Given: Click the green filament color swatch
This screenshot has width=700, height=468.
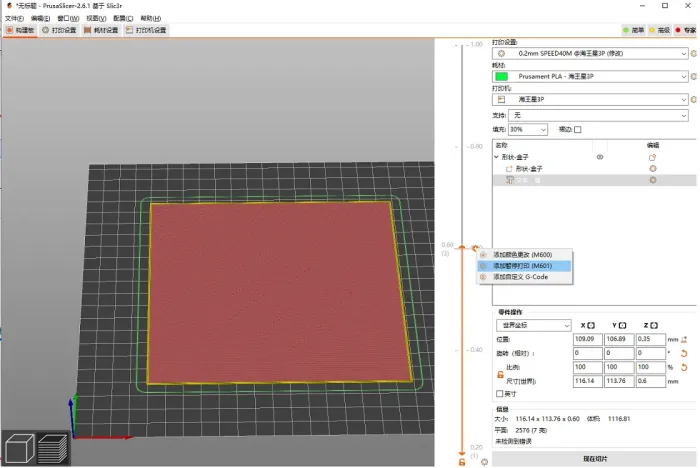Looking at the screenshot, I should tap(501, 76).
